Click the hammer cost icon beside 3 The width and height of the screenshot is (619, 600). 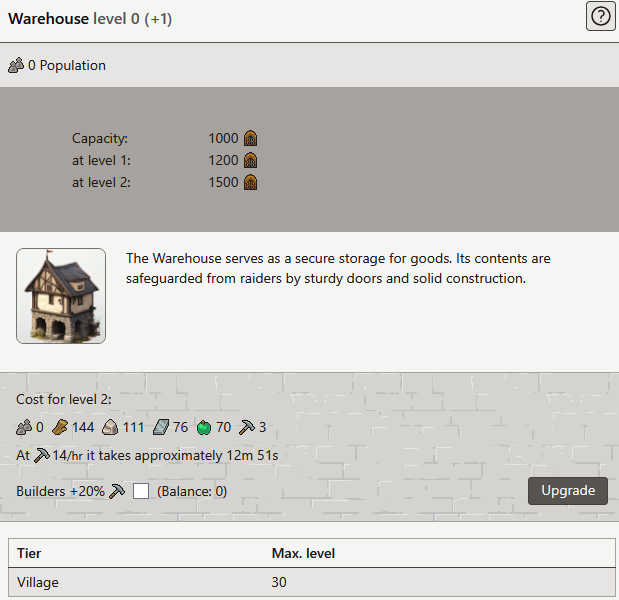pyautogui.click(x=246, y=428)
